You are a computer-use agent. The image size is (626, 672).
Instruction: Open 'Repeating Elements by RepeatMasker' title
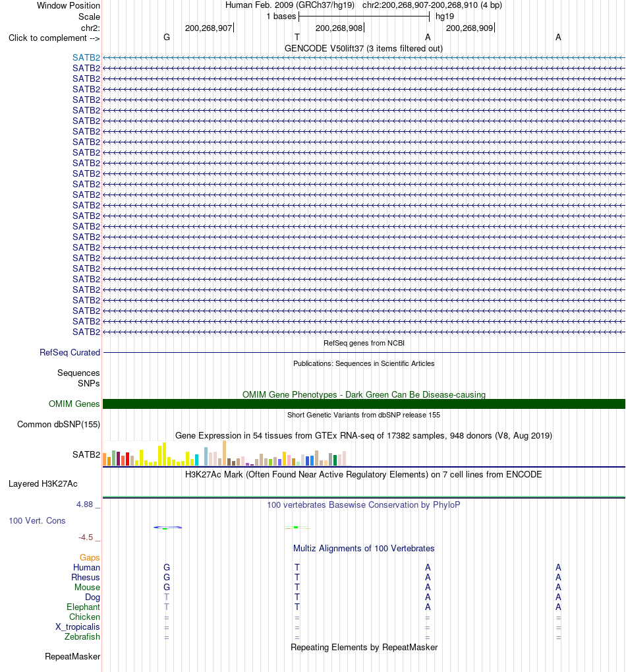pyautogui.click(x=364, y=647)
